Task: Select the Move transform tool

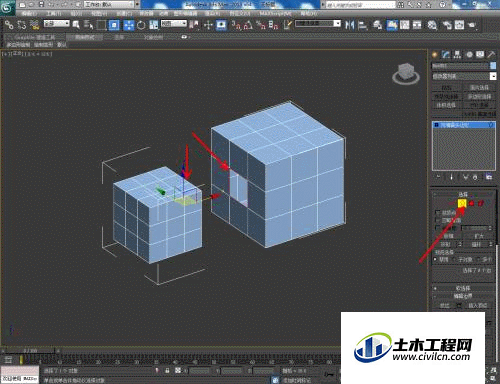Action: pyautogui.click(x=129, y=25)
